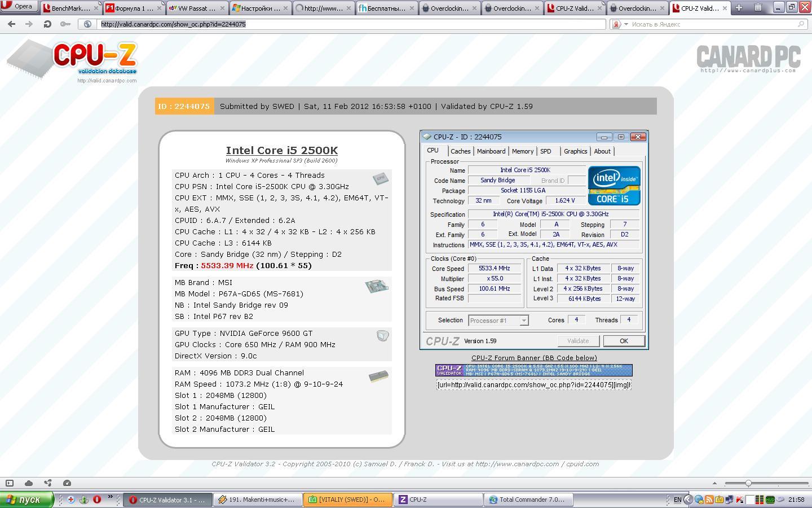
Task: Click the CPU-Z validation database logo
Action: coord(72,61)
